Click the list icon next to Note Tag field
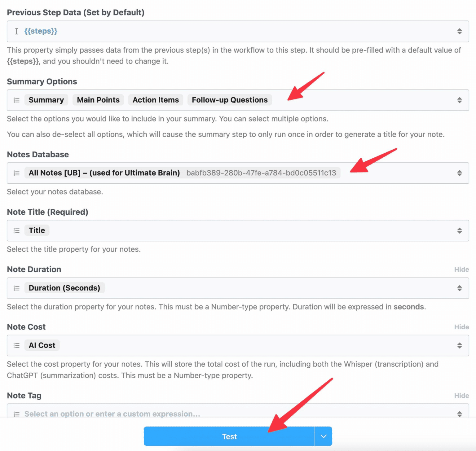This screenshot has width=476, height=451. coord(16,414)
